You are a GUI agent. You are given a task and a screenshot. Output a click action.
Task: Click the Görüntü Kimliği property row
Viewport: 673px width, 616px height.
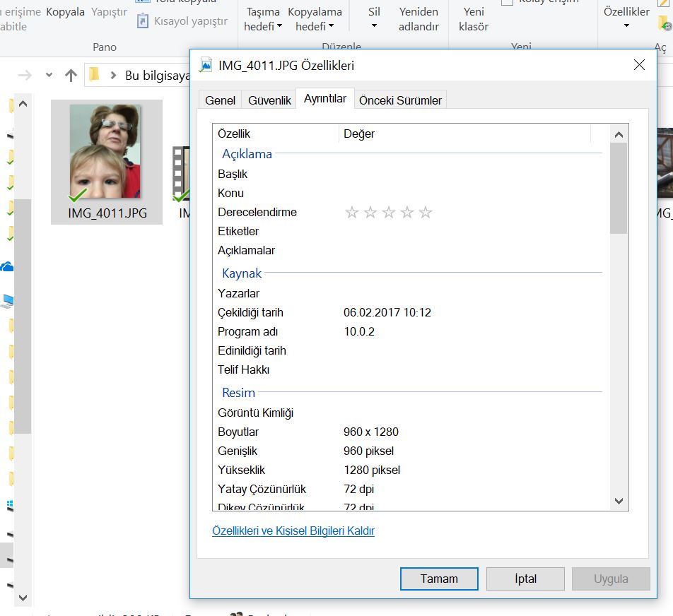point(410,413)
